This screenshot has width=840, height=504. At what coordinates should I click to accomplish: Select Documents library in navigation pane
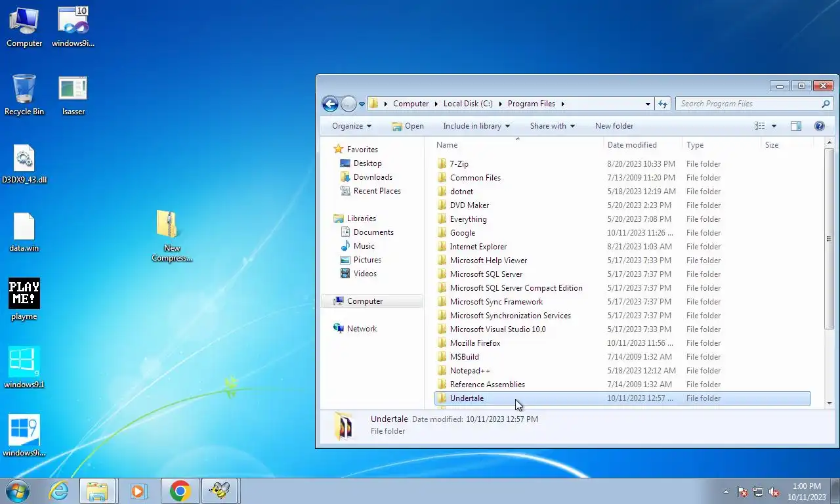pyautogui.click(x=373, y=232)
